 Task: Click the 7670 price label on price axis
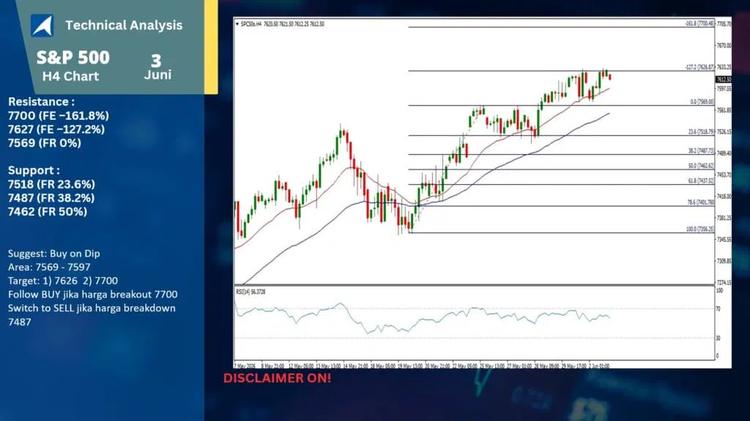tap(723, 45)
